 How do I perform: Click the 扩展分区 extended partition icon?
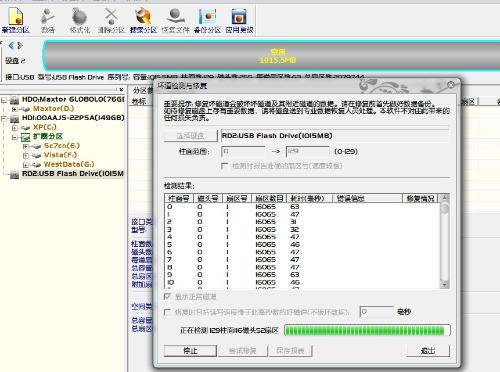[25, 137]
